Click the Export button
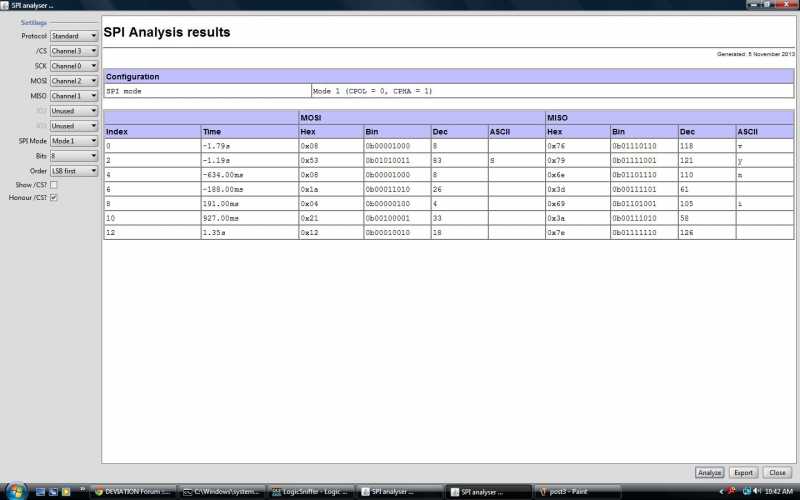The image size is (800, 500). tap(743, 473)
